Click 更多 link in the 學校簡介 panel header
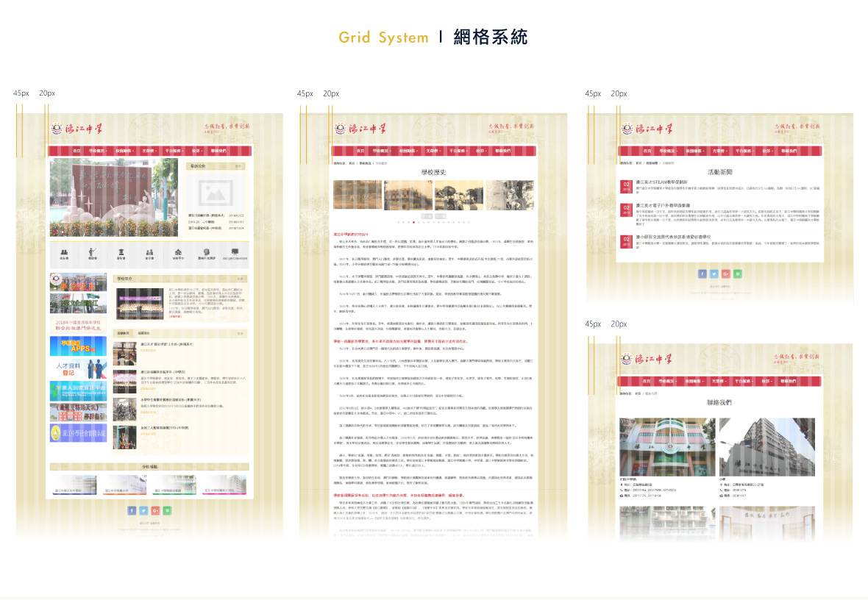The image size is (868, 600). 241,279
